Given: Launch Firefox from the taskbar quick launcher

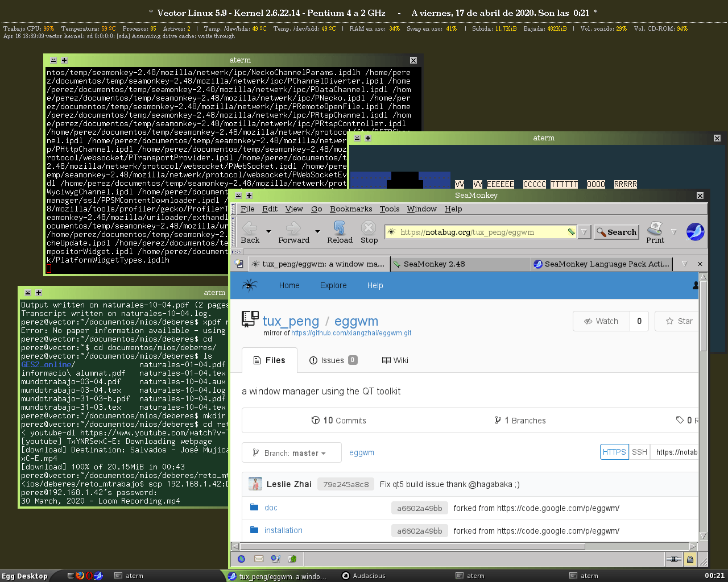Looking at the screenshot, I should (x=80, y=576).
